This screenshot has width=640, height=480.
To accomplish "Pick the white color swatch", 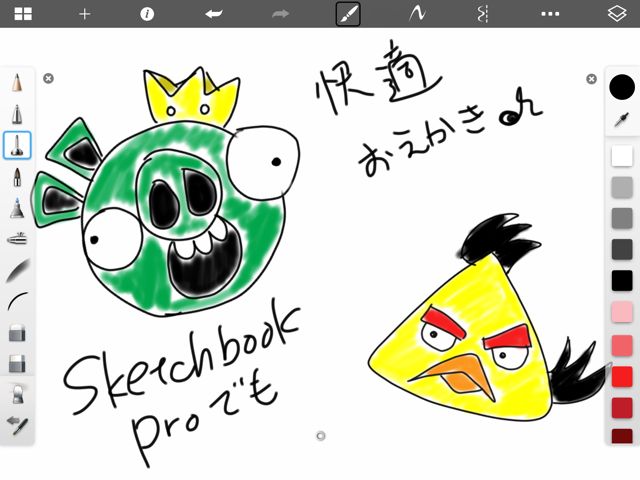I will point(622,156).
